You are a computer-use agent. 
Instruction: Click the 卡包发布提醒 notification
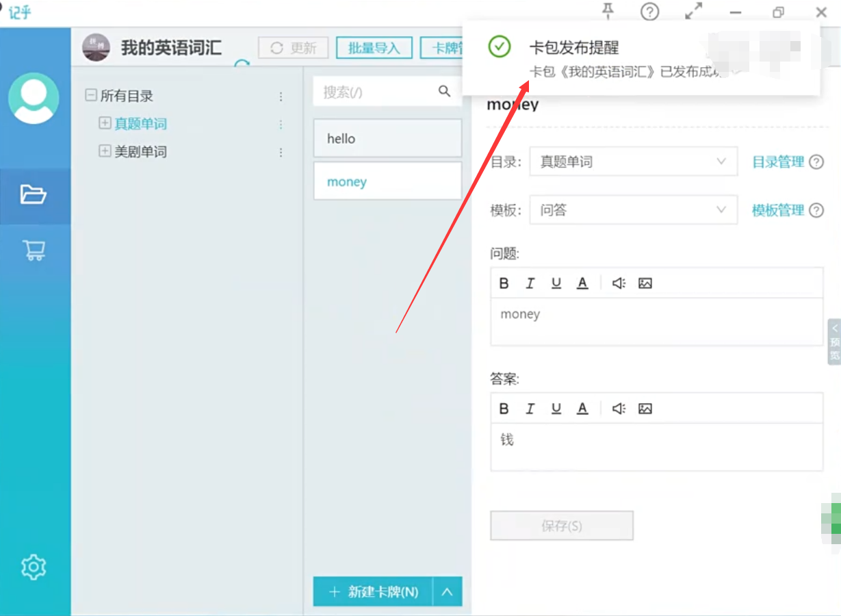pyautogui.click(x=641, y=57)
